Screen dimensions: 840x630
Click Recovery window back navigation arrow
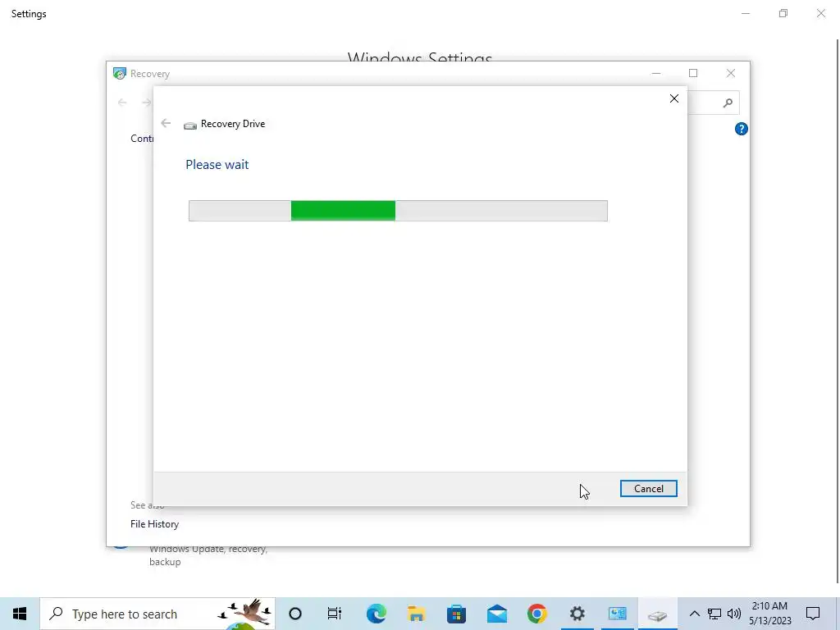point(122,103)
